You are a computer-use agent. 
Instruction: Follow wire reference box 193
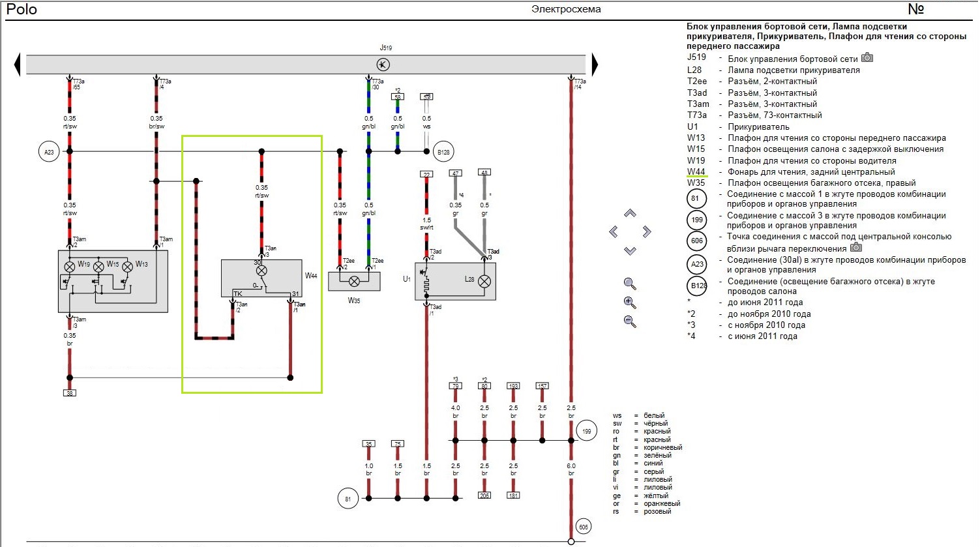513,386
